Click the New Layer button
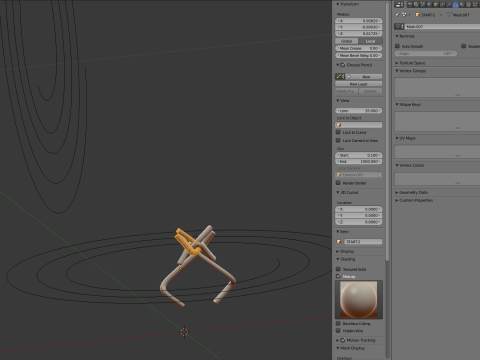The image size is (480, 360). pos(359,84)
